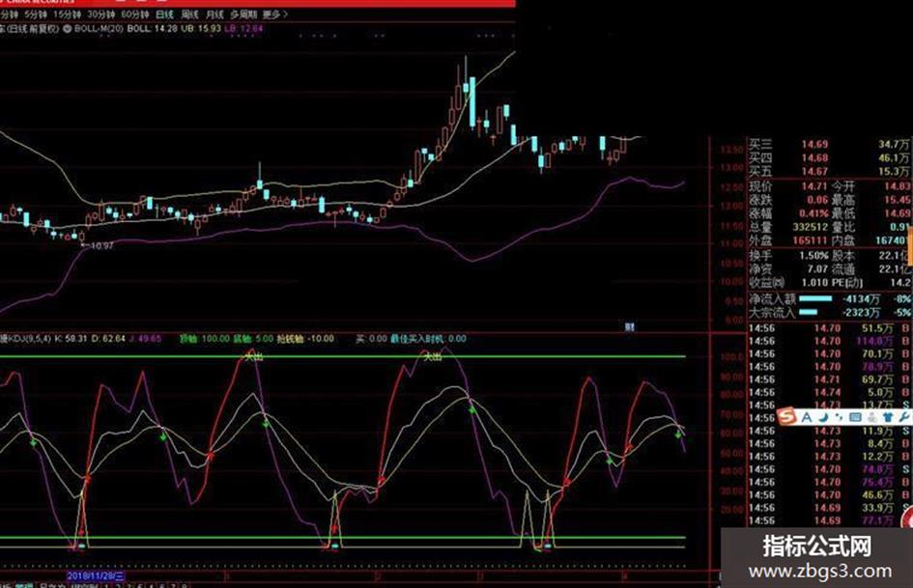Open the Sogou skin shirt icon
Viewport: 913px width, 588px height.
(888, 417)
